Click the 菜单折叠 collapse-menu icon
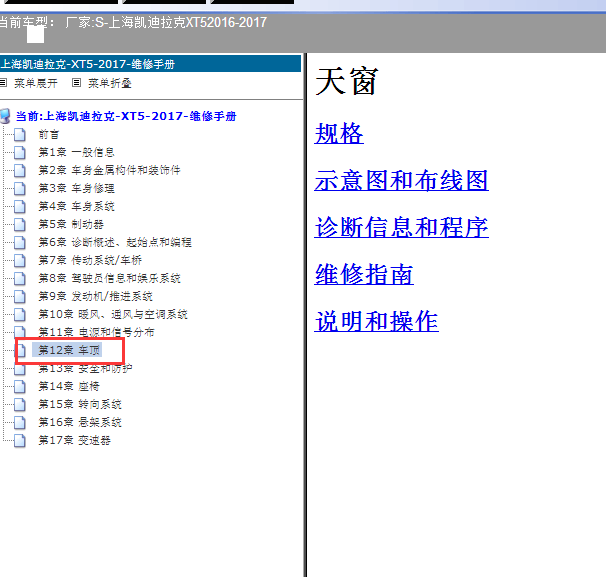 pyautogui.click(x=77, y=83)
